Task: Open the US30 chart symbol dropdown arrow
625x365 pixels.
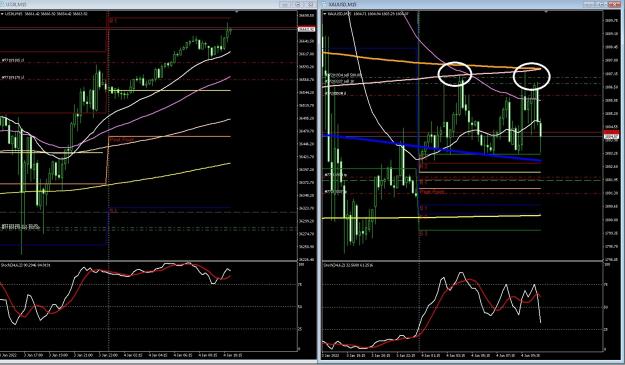Action: point(2,14)
